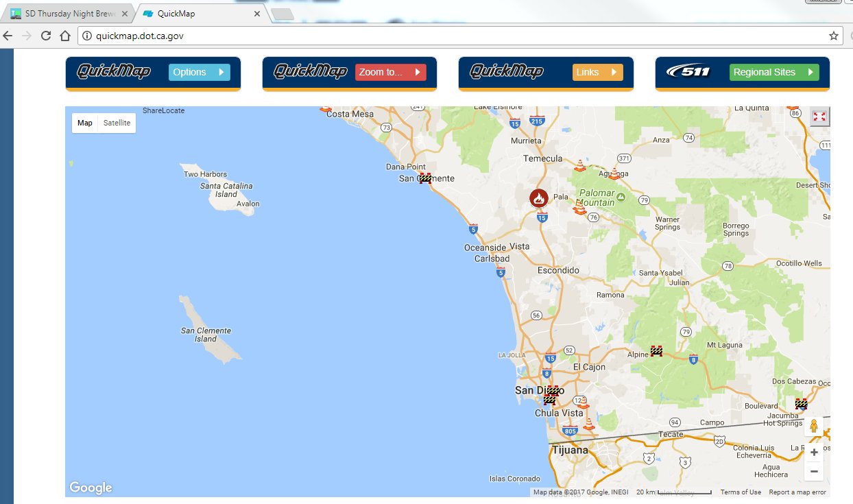The height and width of the screenshot is (504, 853).
Task: Reload the QuickMap page
Action: [x=46, y=36]
